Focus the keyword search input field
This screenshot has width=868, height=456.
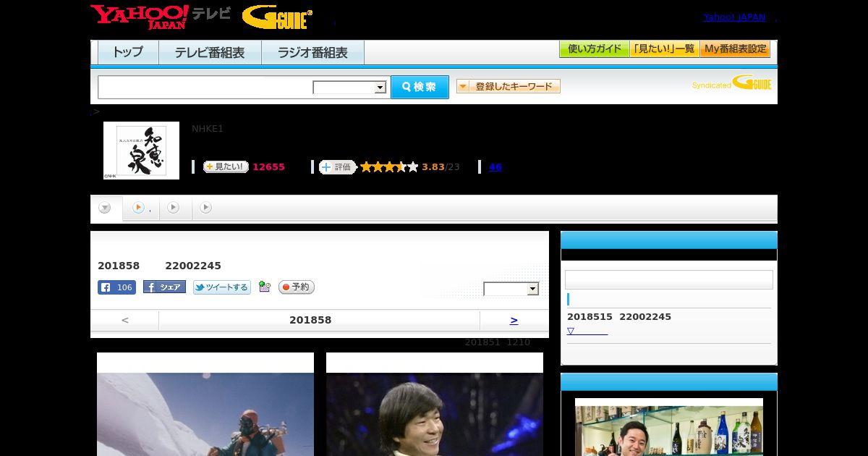tap(205, 87)
